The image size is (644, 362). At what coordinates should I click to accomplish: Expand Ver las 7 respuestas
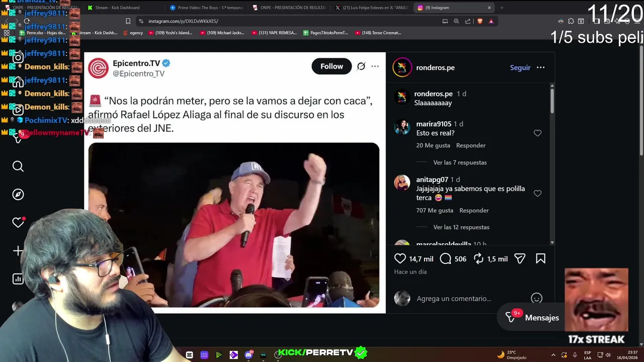pyautogui.click(x=460, y=162)
